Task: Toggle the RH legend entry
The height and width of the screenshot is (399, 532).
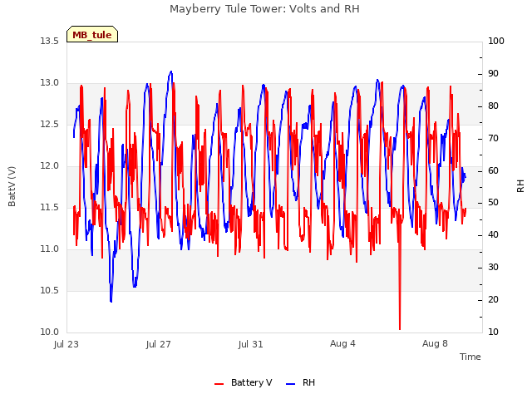Action: click(301, 382)
